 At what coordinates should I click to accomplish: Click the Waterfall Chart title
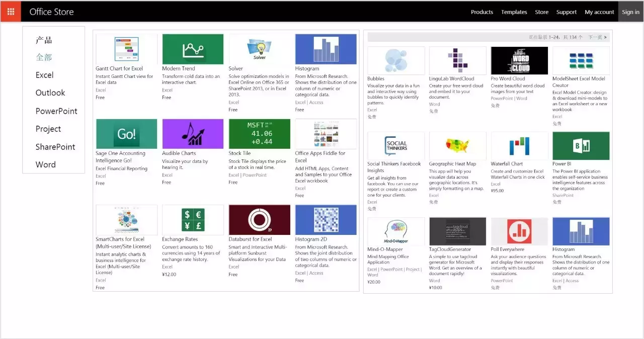tap(507, 164)
